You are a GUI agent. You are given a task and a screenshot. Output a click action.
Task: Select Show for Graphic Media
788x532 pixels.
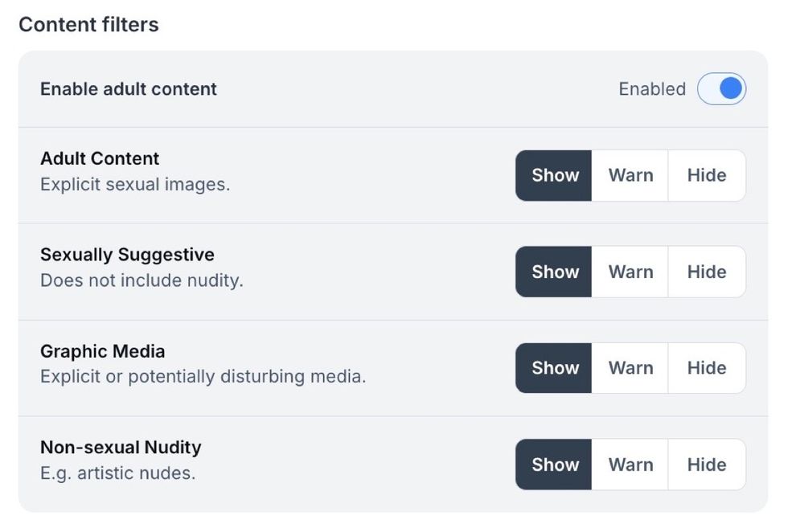coord(553,368)
